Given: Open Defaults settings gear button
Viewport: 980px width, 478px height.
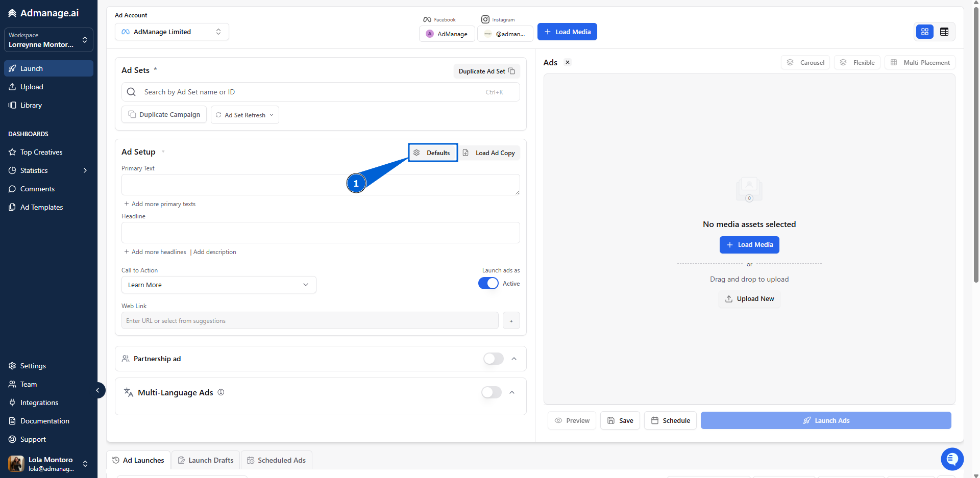Looking at the screenshot, I should click(x=433, y=153).
